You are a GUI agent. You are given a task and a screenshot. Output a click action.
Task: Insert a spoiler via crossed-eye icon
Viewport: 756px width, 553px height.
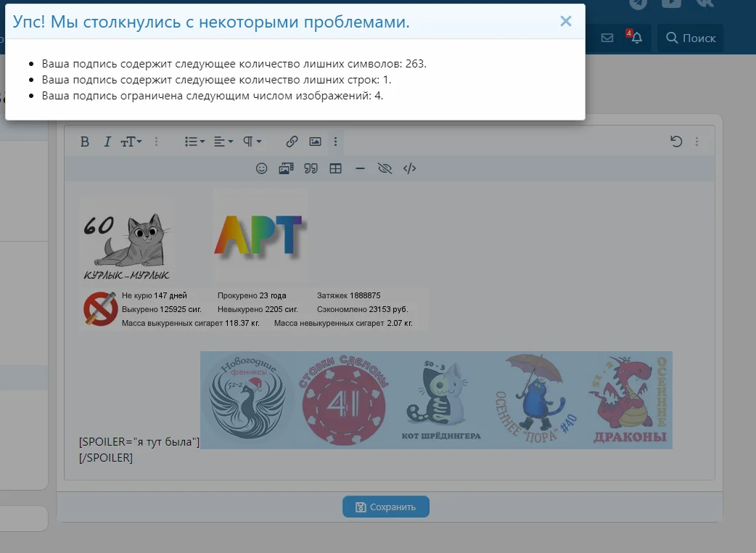coord(385,168)
